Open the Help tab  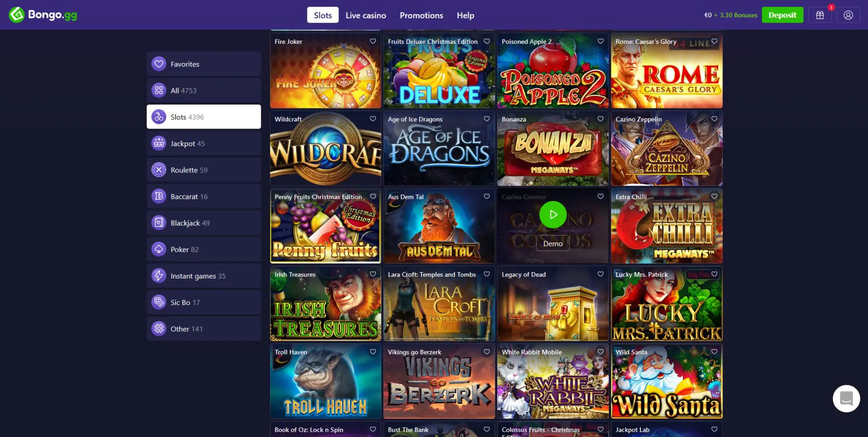(x=465, y=15)
